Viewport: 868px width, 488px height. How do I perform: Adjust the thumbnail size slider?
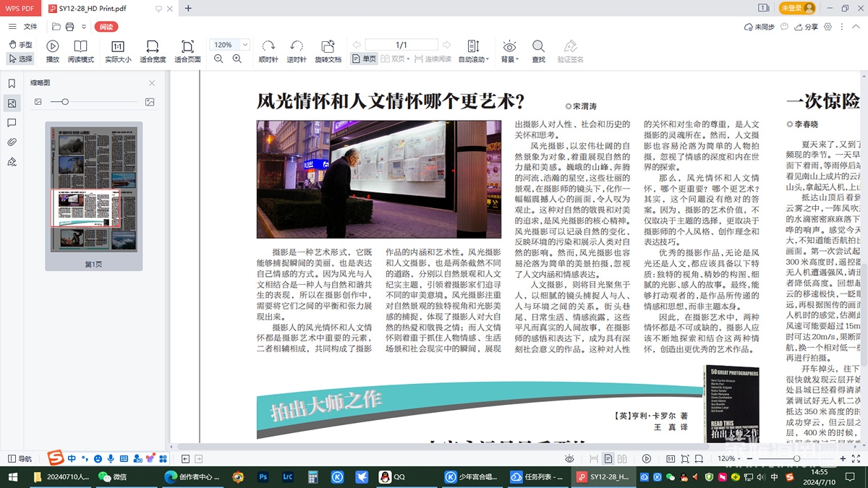64,102
